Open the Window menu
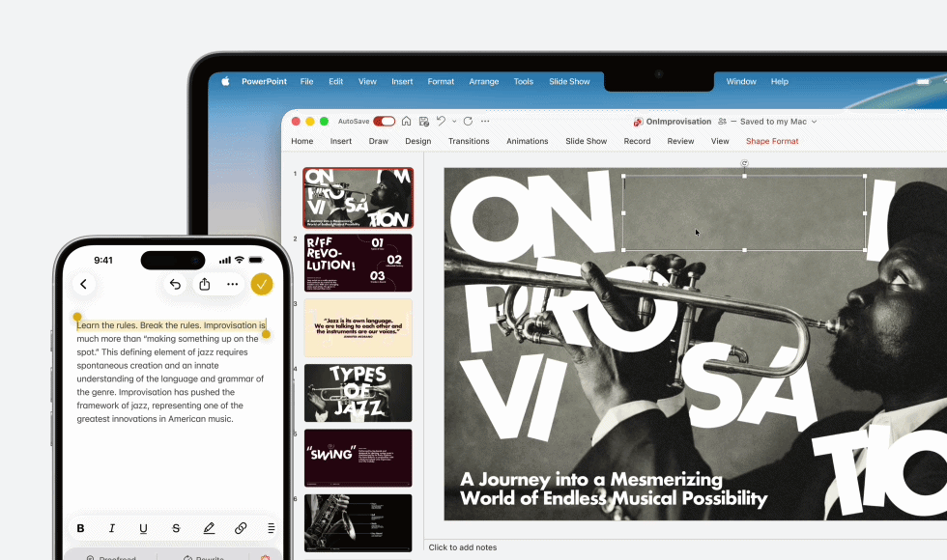Image resolution: width=947 pixels, height=560 pixels. pyautogui.click(x=741, y=81)
